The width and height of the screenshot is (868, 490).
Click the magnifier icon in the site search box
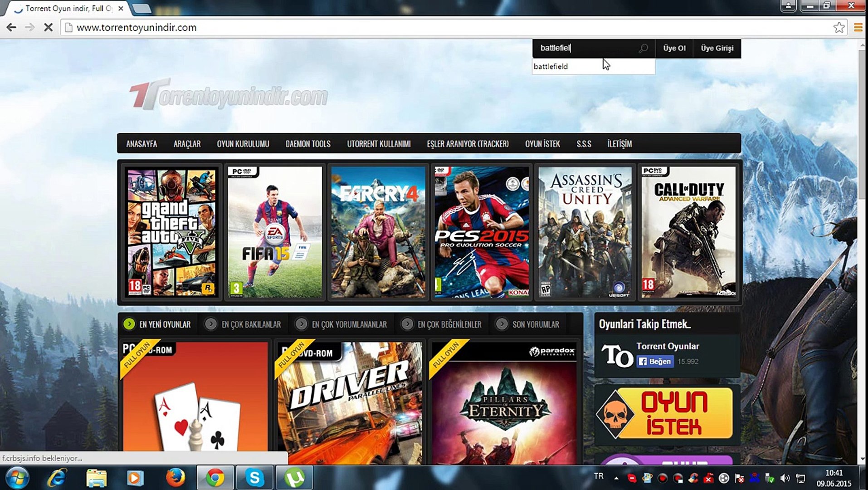coord(643,48)
